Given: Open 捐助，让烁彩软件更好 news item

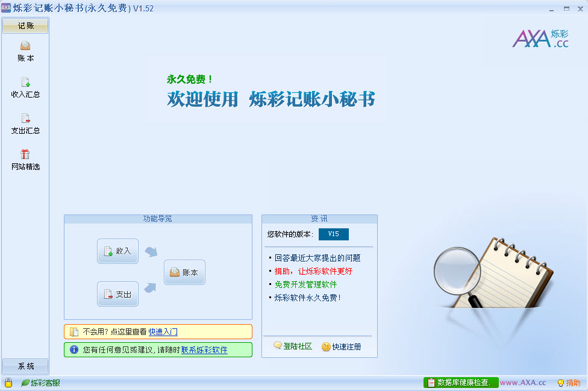Looking at the screenshot, I should click(313, 272).
